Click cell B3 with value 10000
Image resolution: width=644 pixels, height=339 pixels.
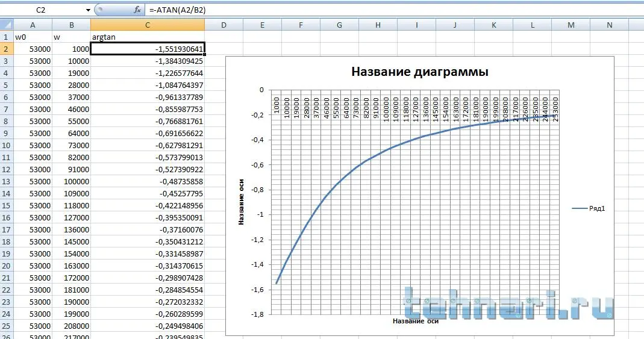point(72,61)
